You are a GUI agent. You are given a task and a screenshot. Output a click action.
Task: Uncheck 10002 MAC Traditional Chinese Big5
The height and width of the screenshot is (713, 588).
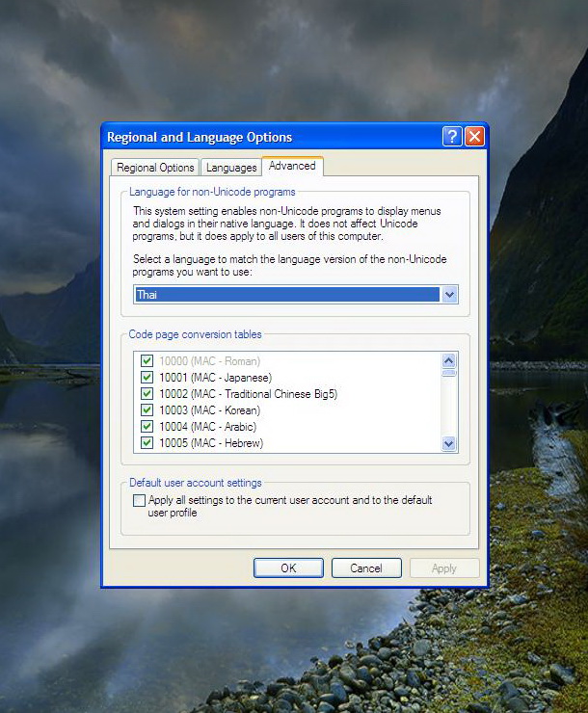(x=147, y=394)
